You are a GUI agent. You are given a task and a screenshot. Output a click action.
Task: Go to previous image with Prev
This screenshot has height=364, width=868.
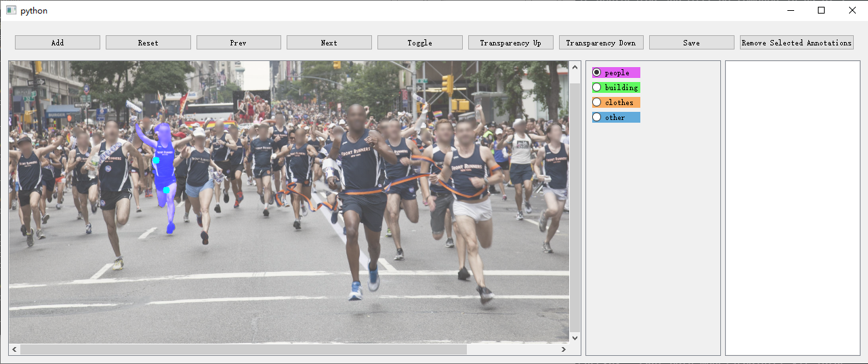(239, 43)
